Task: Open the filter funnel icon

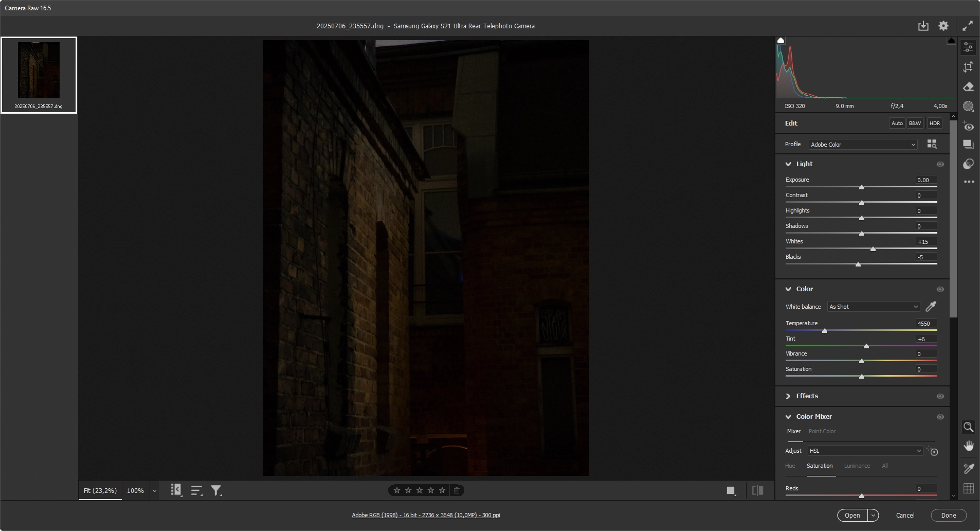Action: coord(216,491)
